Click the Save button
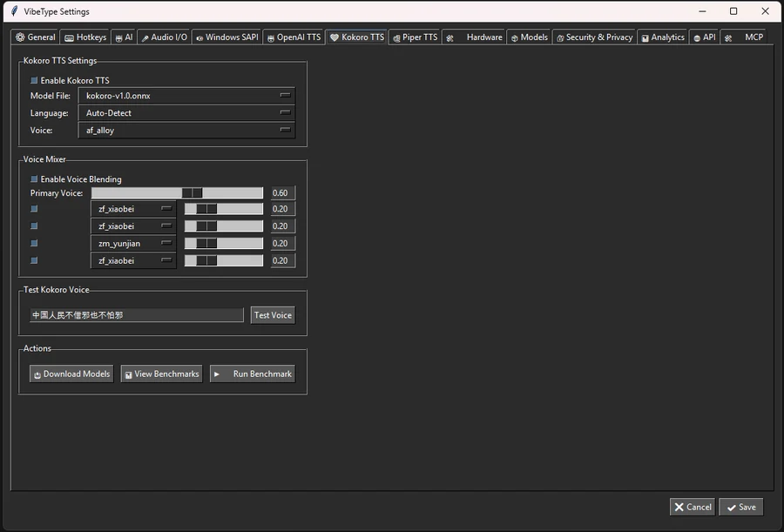This screenshot has width=784, height=532. click(x=740, y=507)
